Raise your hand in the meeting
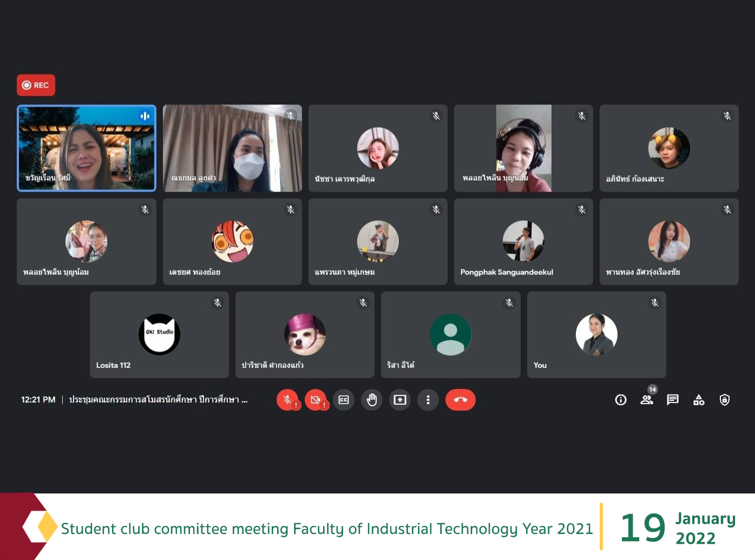Image resolution: width=755 pixels, height=560 pixels. (372, 400)
